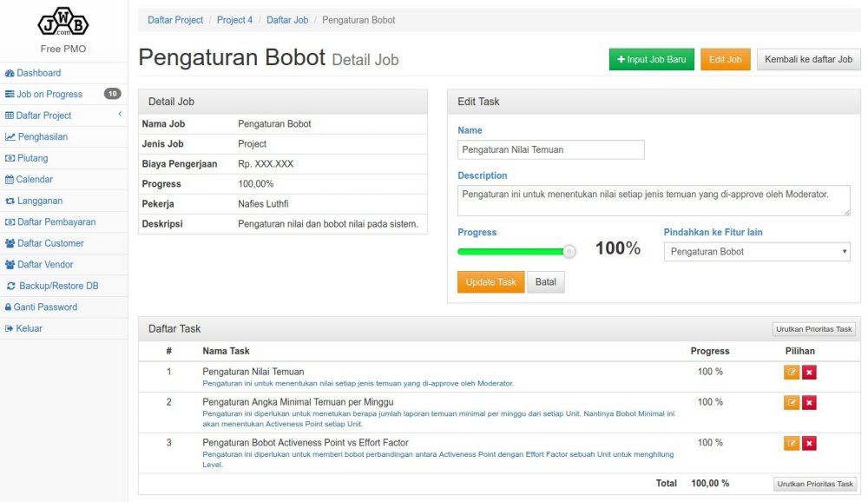The height and width of the screenshot is (502, 868).
Task: Click the Daftar Customer users icon
Action: (x=10, y=243)
